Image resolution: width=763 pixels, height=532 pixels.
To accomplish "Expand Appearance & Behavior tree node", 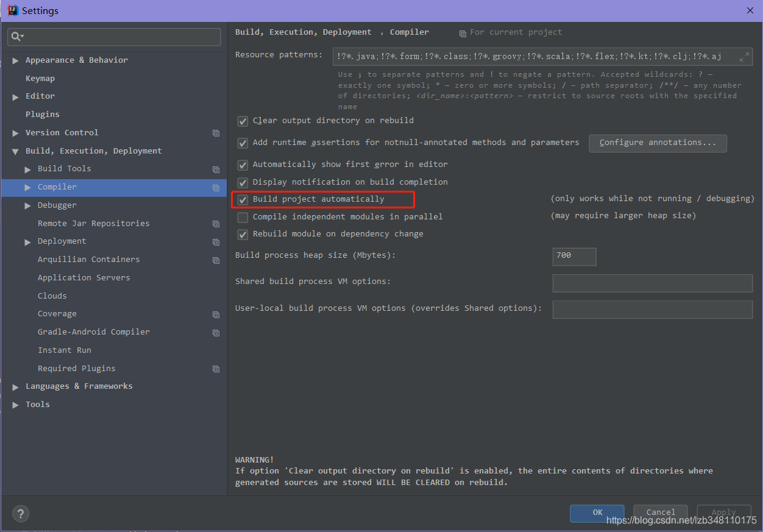I will (15, 60).
